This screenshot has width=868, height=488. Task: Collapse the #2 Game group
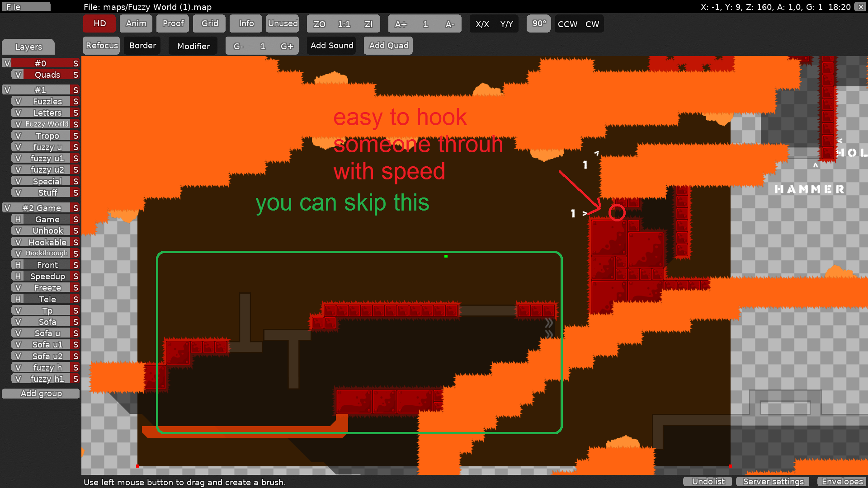click(x=7, y=208)
